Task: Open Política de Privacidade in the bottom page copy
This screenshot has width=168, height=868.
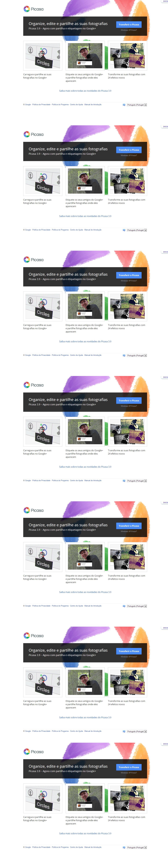Action: pyautogui.click(x=41, y=847)
